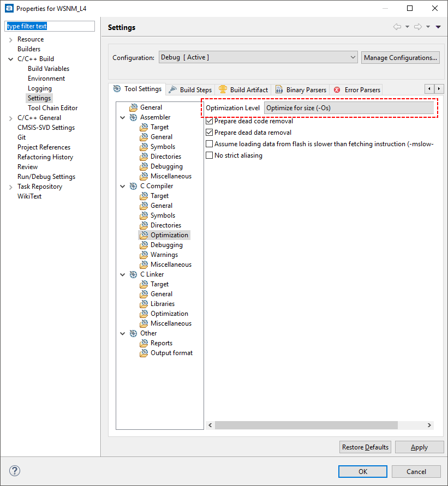Click the Output format option icon
This screenshot has width=448, height=486.
pyautogui.click(x=144, y=353)
